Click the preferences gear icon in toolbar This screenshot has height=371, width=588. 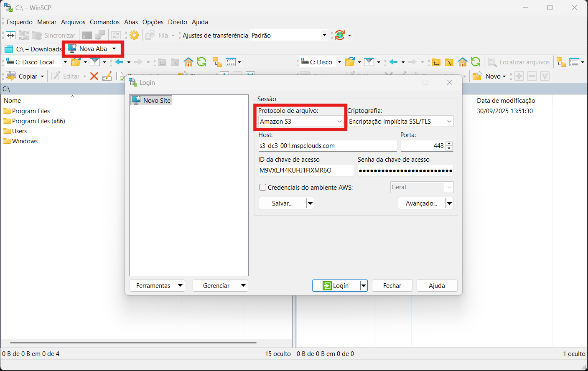pyautogui.click(x=134, y=36)
